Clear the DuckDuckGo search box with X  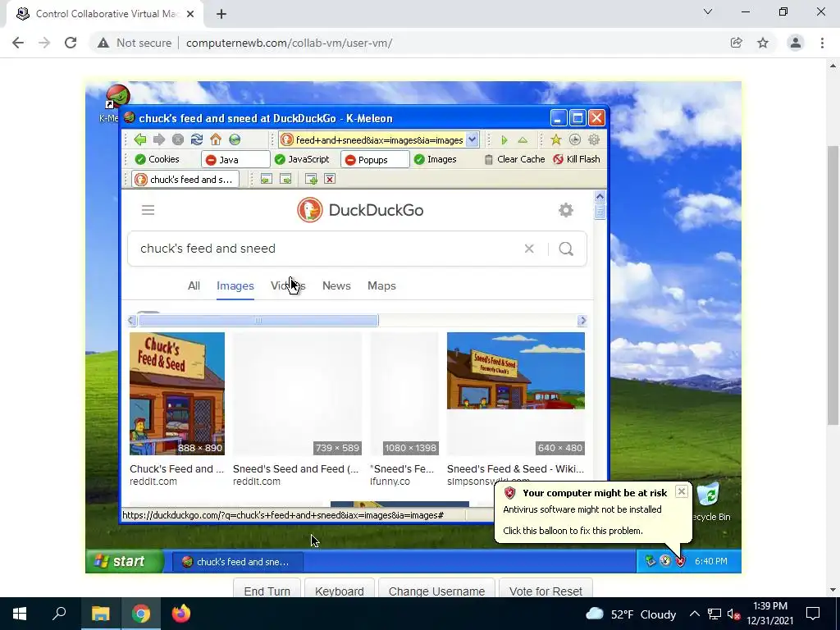(529, 249)
